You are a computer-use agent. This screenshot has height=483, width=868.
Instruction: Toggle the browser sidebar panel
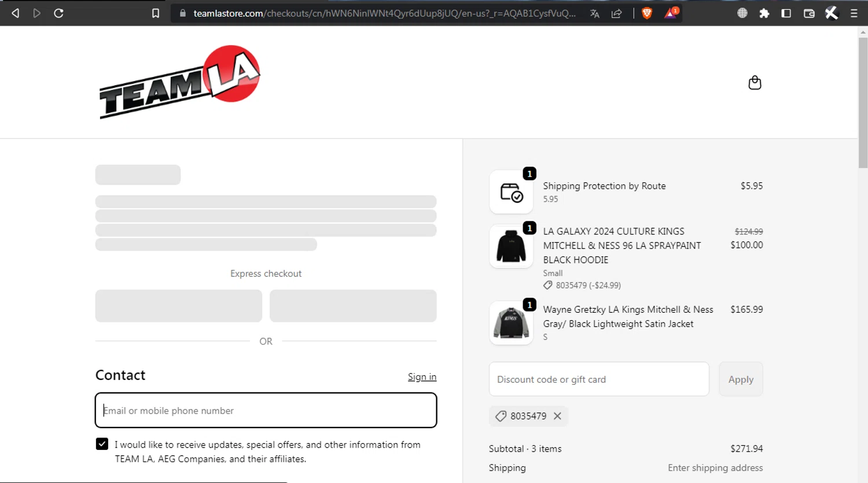click(x=786, y=13)
